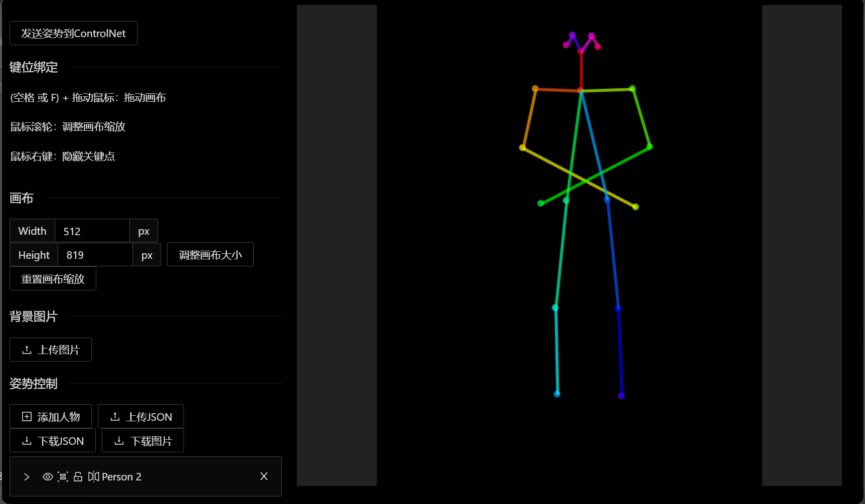Remove Person 2 with the X icon
Image resolution: width=865 pixels, height=504 pixels.
click(x=264, y=476)
